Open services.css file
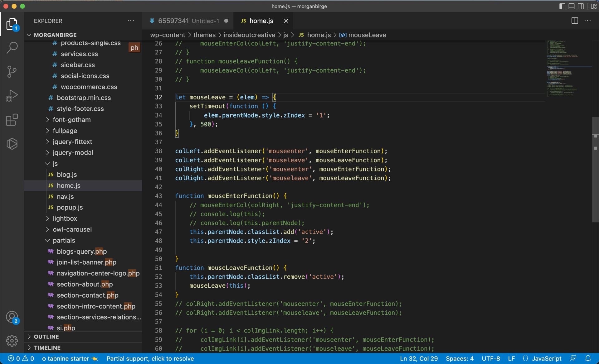The image size is (599, 364). (83, 54)
